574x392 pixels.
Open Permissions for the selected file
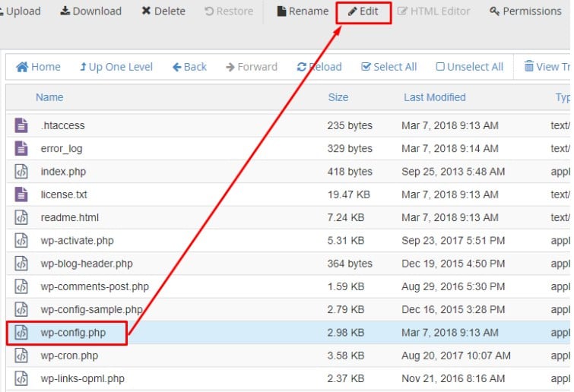click(525, 11)
